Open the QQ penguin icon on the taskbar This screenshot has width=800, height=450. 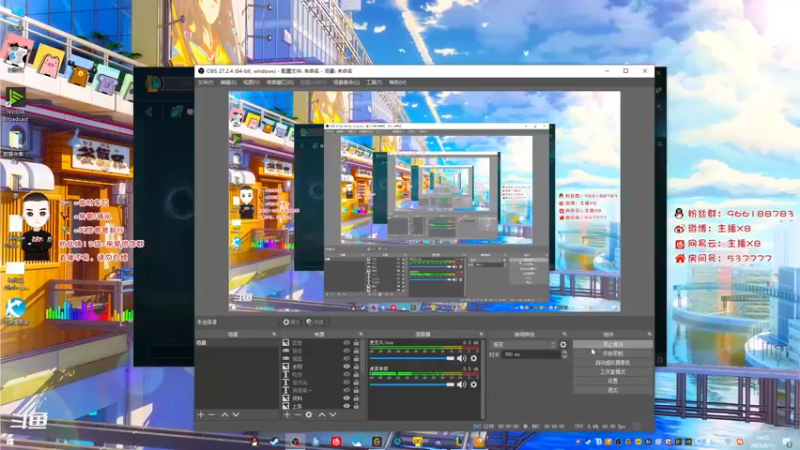254,441
